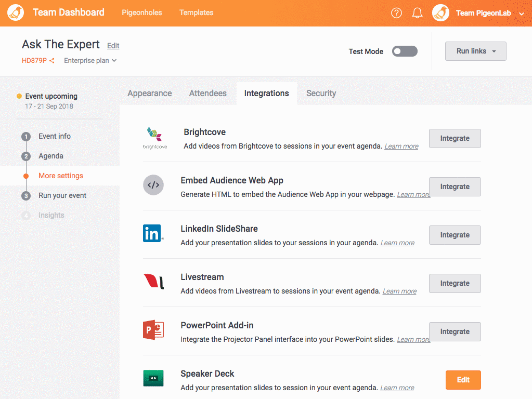The width and height of the screenshot is (532, 399).
Task: Click the HD879P event passcode
Action: pyautogui.click(x=34, y=61)
